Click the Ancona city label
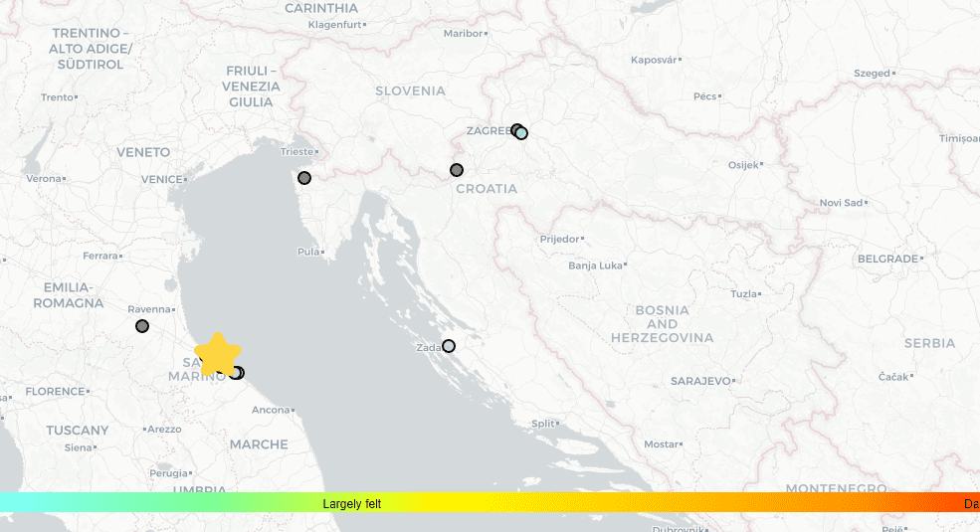The image size is (980, 532). click(x=271, y=410)
